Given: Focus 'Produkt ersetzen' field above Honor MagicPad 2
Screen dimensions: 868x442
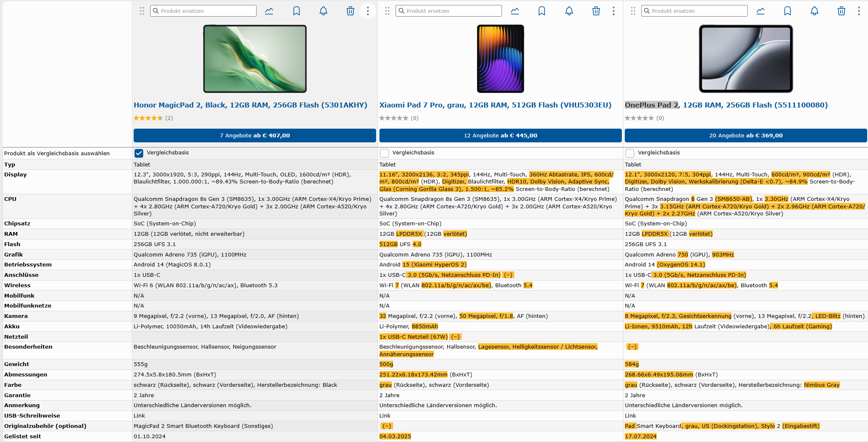Looking at the screenshot, I should tap(203, 11).
